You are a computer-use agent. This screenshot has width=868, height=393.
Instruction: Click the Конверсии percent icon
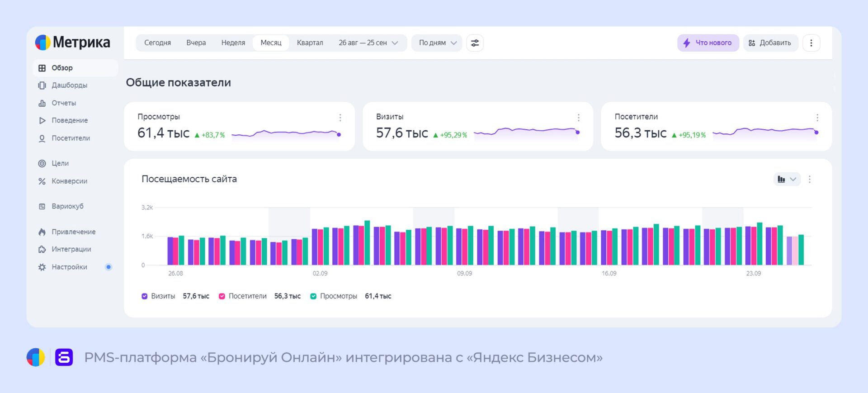tap(42, 181)
